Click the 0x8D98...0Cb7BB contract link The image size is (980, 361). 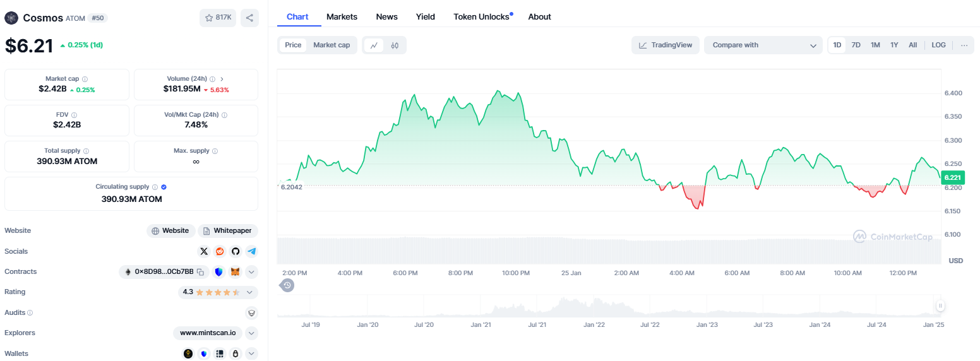point(164,272)
